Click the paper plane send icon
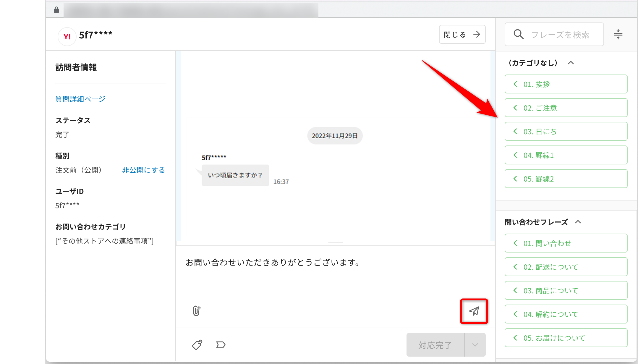This screenshot has width=638, height=364. coord(474,311)
